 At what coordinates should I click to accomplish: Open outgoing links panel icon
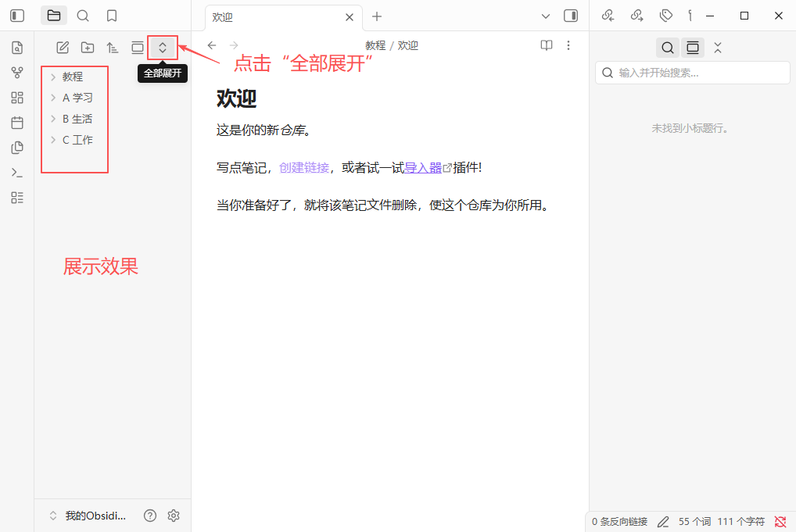pos(637,16)
